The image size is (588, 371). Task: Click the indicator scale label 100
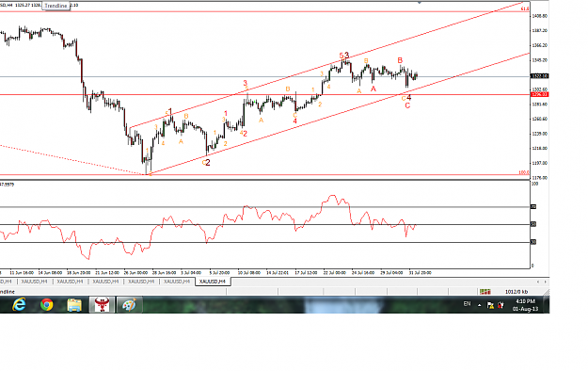point(534,184)
